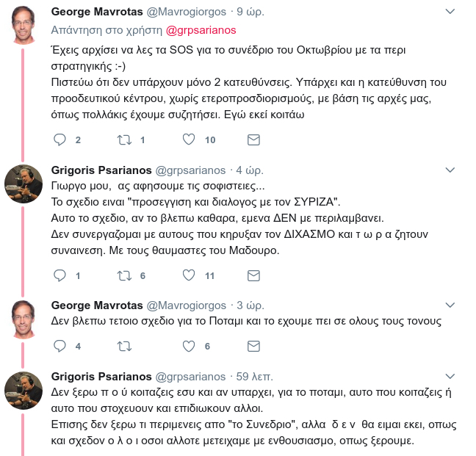Viewport: 476px width, 456px height.
Task: Click envelope icon under the Ποταμι tweet
Action: click(253, 346)
